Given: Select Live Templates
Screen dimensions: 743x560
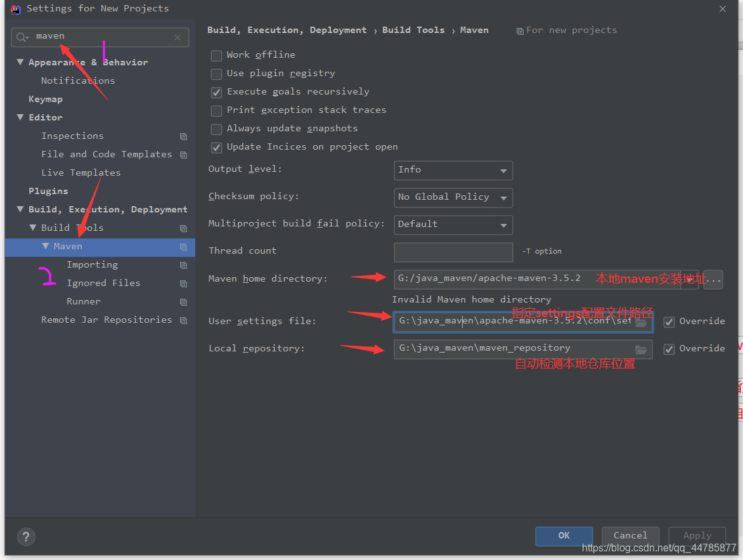Looking at the screenshot, I should pos(81,173).
